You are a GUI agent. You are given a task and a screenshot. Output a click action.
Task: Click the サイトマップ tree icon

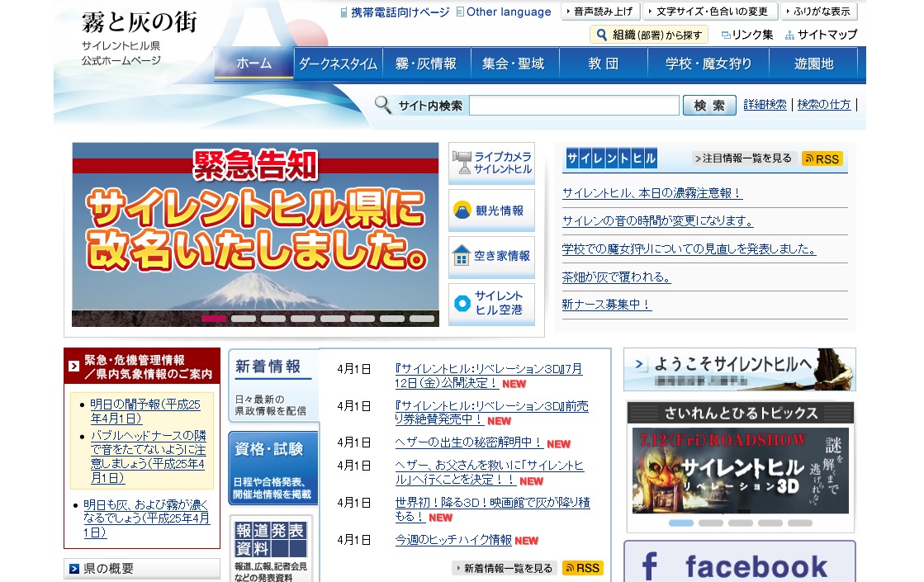click(x=789, y=35)
